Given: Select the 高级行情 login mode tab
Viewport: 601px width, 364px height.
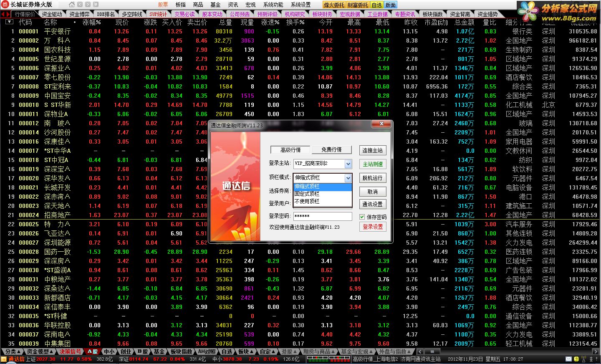Looking at the screenshot, I should (x=290, y=150).
